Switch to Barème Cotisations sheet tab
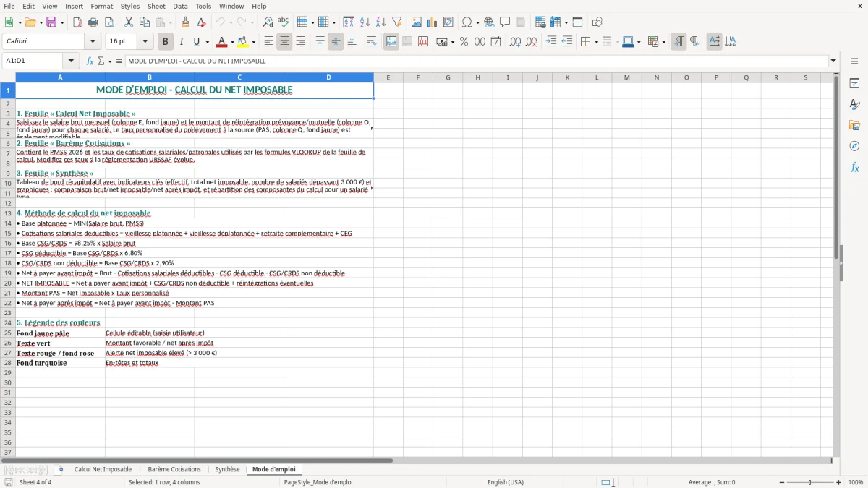Screen dimensions: 868x488 tap(174, 469)
